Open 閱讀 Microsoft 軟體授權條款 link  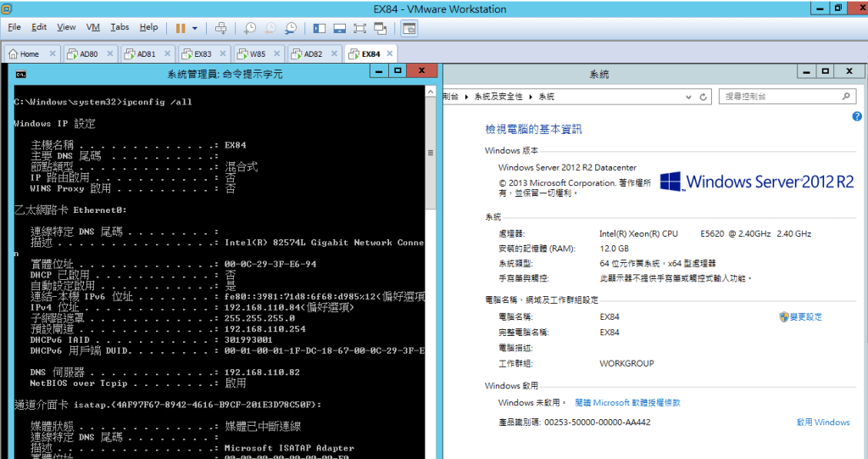pos(627,403)
